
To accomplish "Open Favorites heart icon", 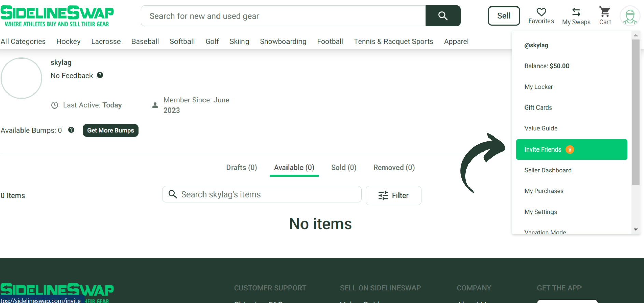I will pos(541,12).
